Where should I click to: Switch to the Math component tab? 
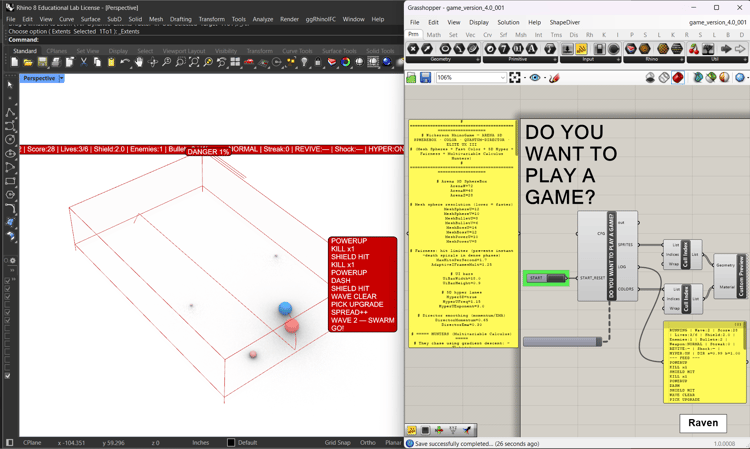(434, 35)
